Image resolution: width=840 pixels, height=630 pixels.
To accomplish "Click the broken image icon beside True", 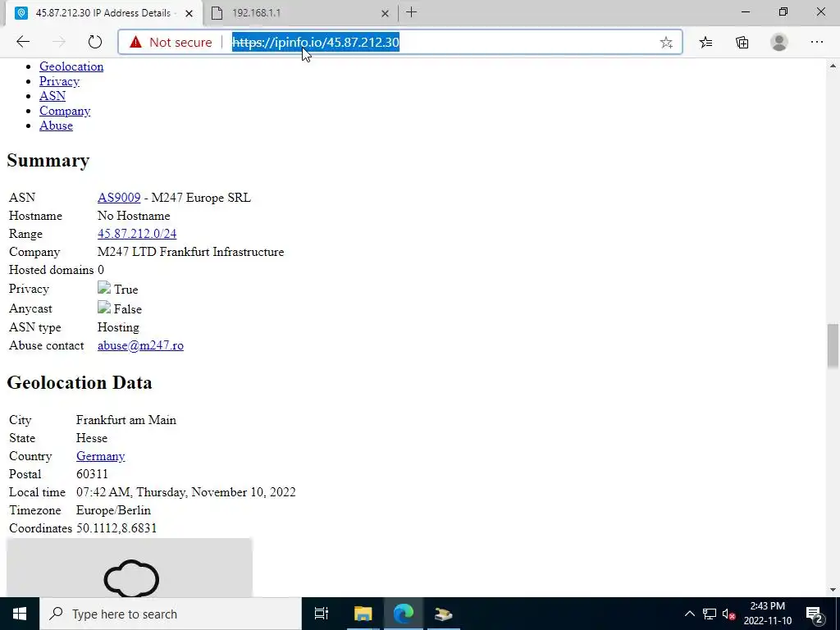I will click(x=104, y=288).
